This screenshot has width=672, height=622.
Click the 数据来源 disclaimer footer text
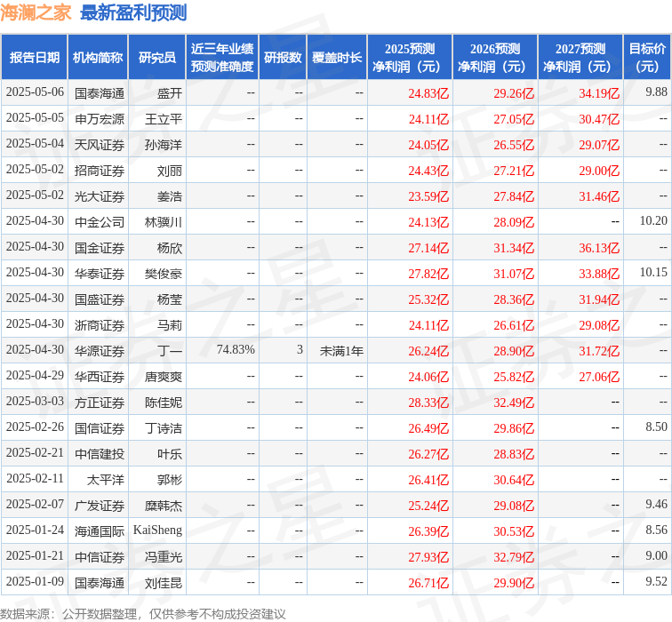pyautogui.click(x=142, y=614)
